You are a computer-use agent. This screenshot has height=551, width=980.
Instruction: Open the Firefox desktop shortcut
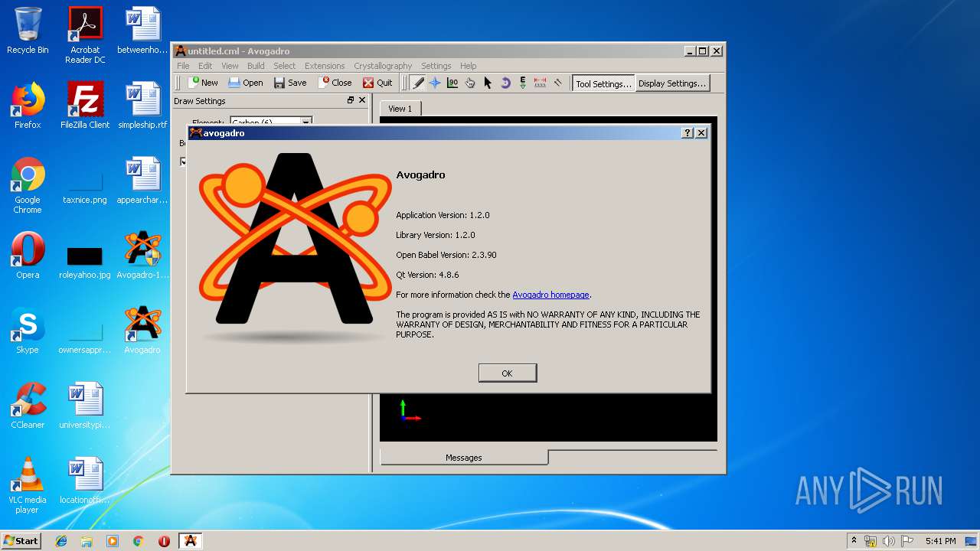click(x=28, y=106)
